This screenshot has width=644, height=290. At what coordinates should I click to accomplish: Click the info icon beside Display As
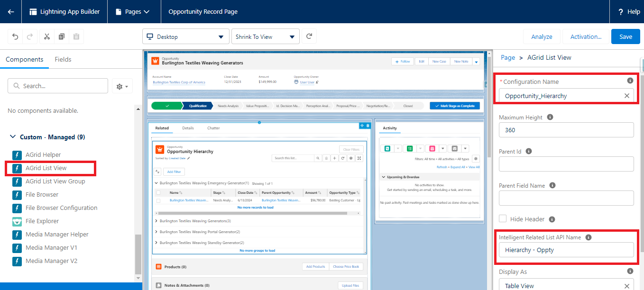coord(630,271)
